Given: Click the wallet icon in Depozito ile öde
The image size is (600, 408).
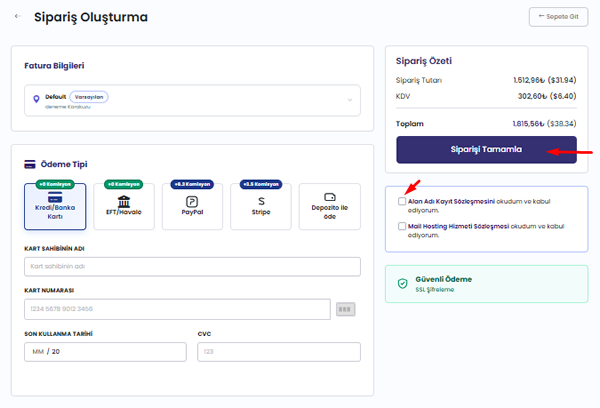Looking at the screenshot, I should (x=330, y=197).
